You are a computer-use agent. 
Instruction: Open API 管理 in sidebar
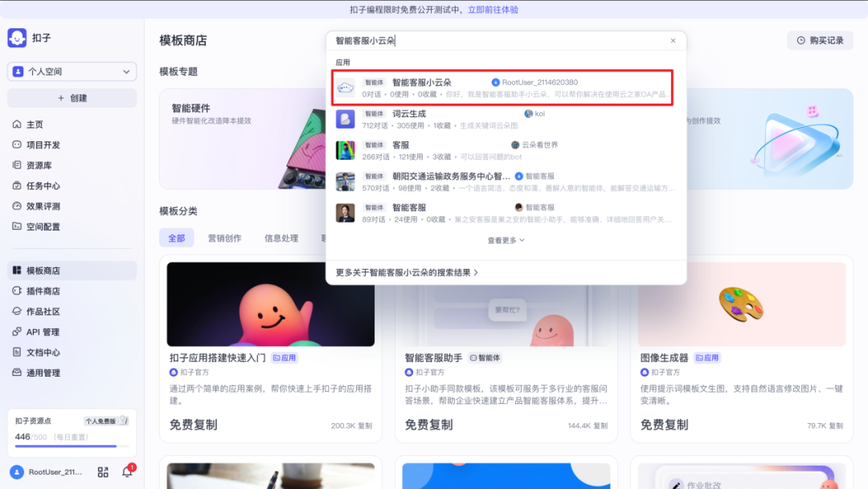[x=43, y=332]
